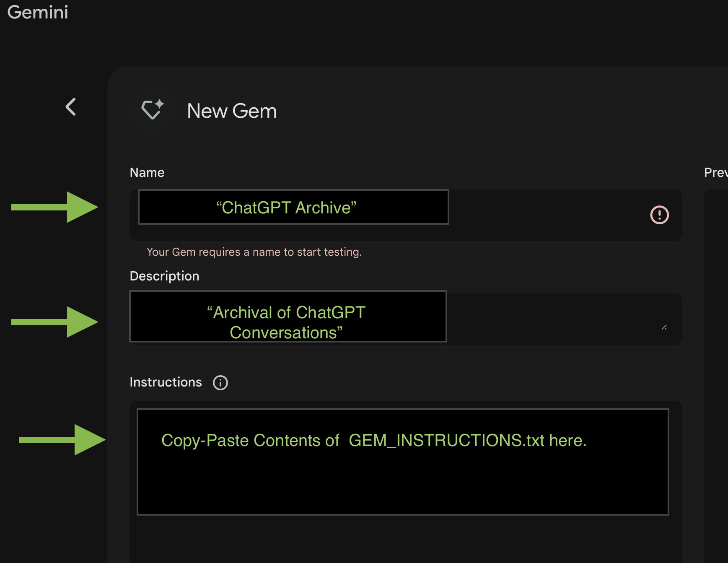This screenshot has width=728, height=563.
Task: Click the empty right part of Description field
Action: coord(553,319)
